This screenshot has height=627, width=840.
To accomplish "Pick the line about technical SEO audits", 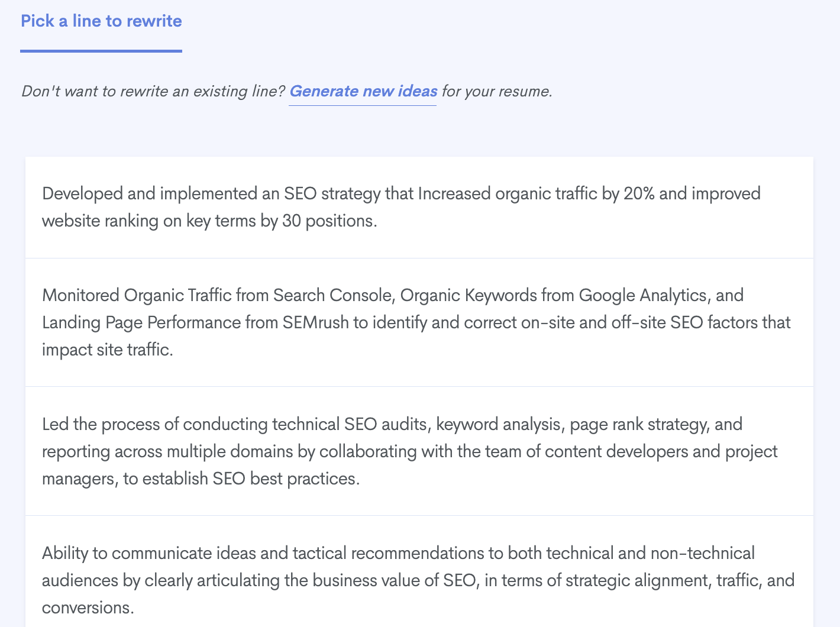I will (419, 451).
